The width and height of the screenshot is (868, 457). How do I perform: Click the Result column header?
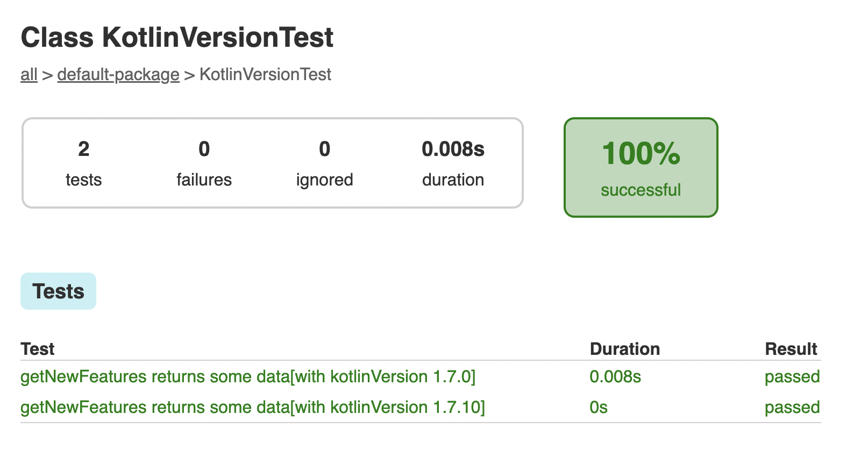[791, 349]
